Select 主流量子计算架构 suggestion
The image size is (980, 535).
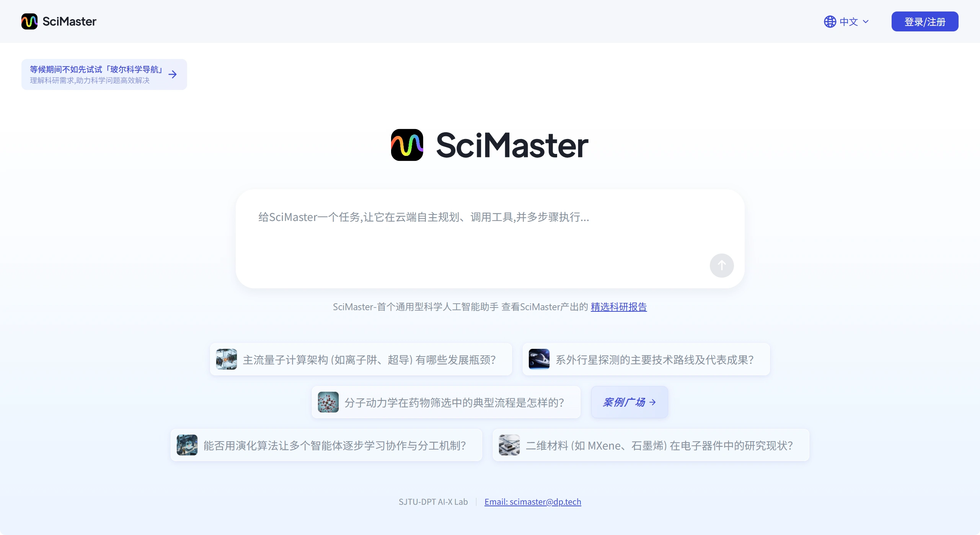pos(361,359)
